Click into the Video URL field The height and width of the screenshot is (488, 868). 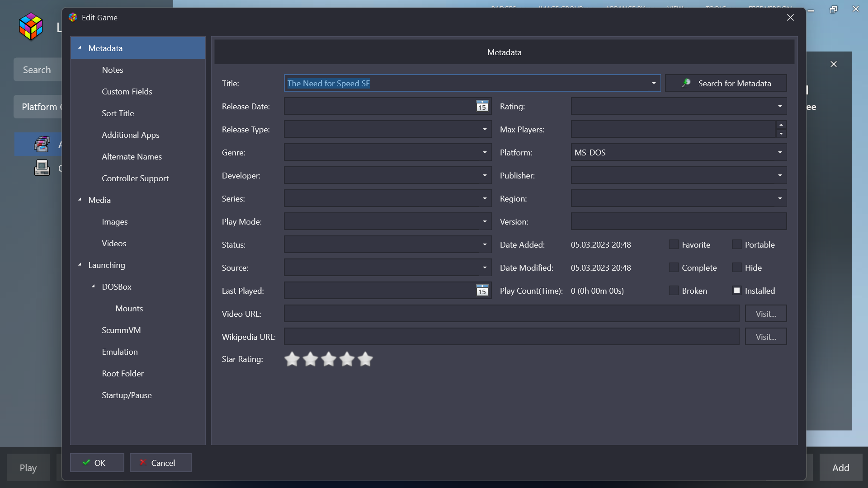click(511, 314)
